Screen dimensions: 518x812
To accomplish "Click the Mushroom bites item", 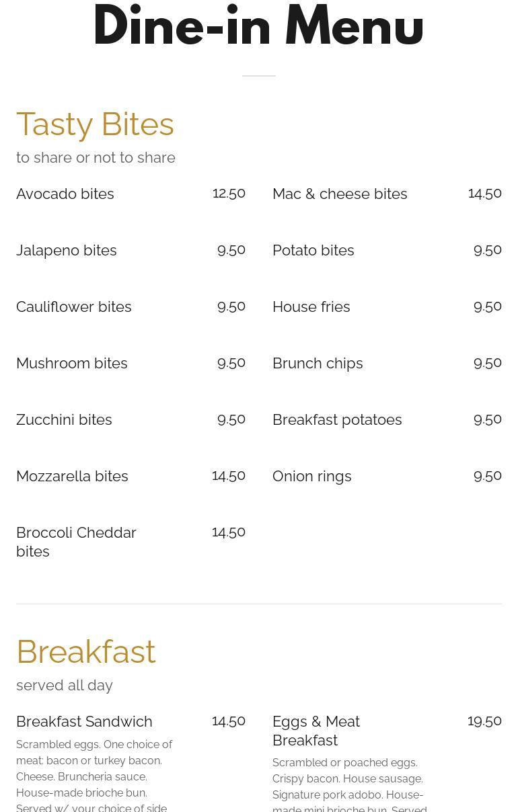I will coord(72,363).
